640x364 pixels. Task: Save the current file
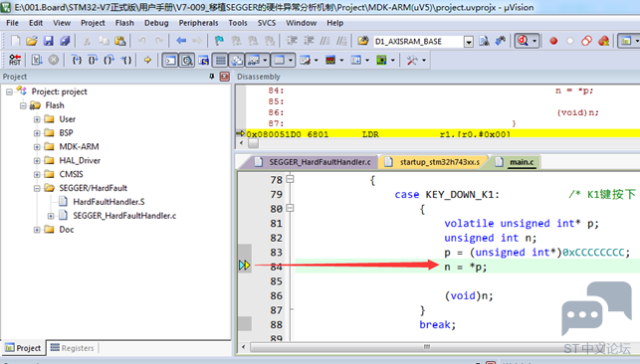(48, 41)
